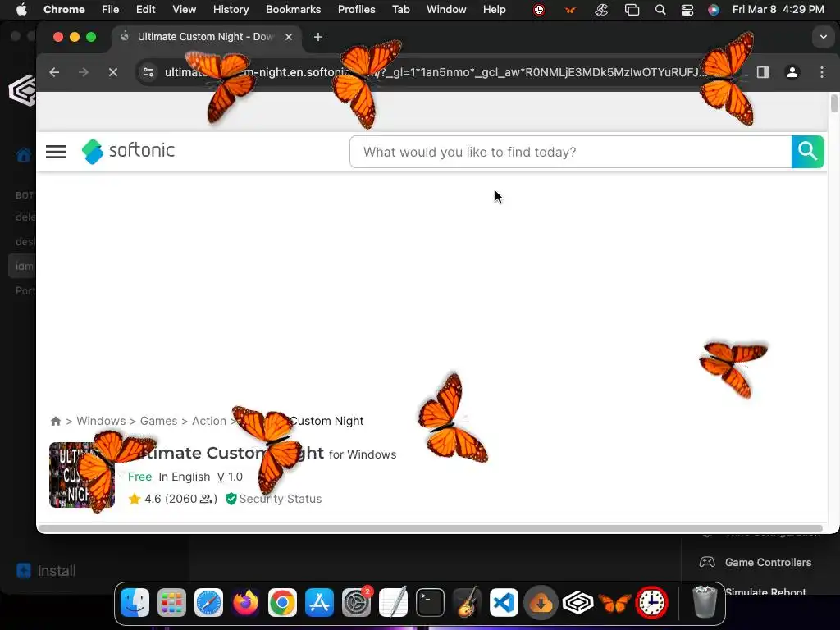840x630 pixels.
Task: Open the Chrome profile avatar
Action: click(792, 72)
